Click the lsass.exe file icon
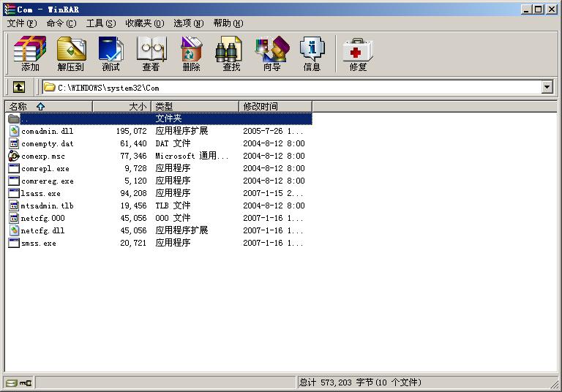 (14, 193)
